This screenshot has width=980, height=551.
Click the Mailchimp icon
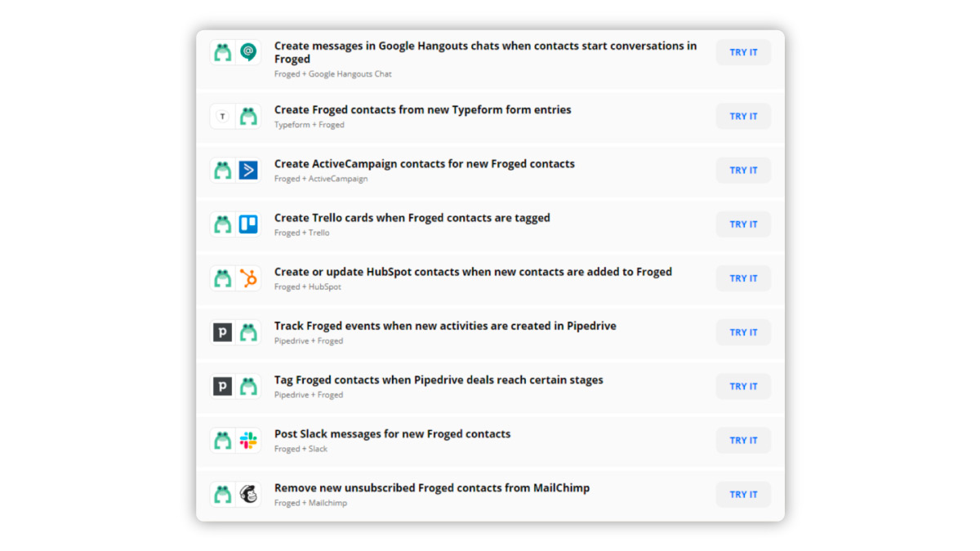pos(248,495)
